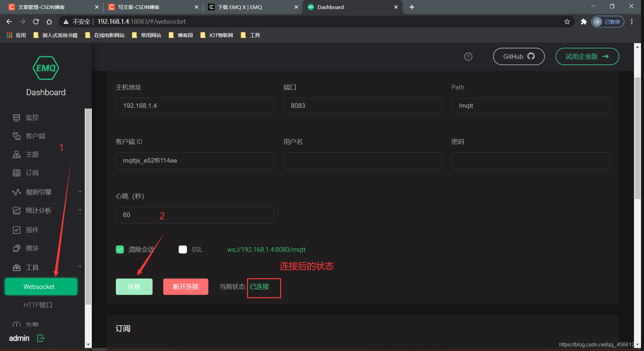
Task: Click the 连接 connect button
Action: pyautogui.click(x=134, y=287)
